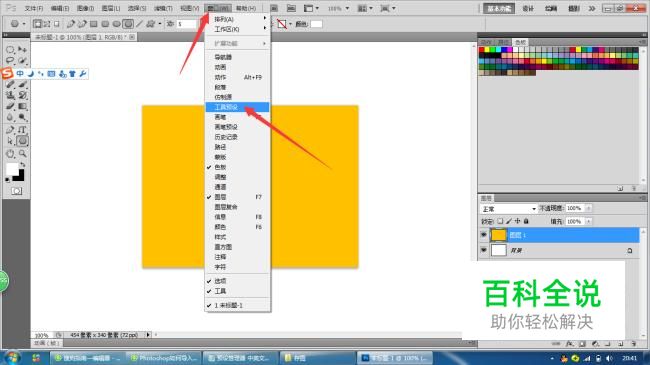Viewport: 650px width, 365px height.
Task: Toggle lock image pixels brush icon
Action: (509, 221)
